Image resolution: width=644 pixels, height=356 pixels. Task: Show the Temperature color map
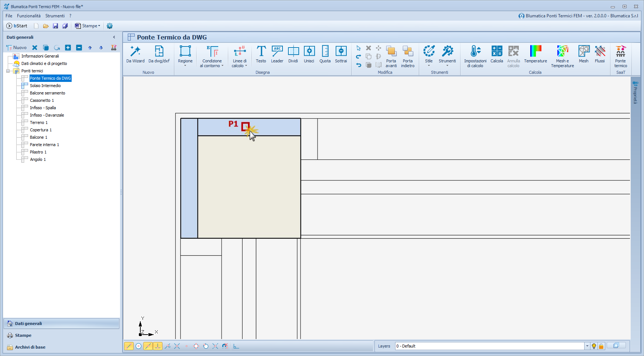tap(535, 54)
